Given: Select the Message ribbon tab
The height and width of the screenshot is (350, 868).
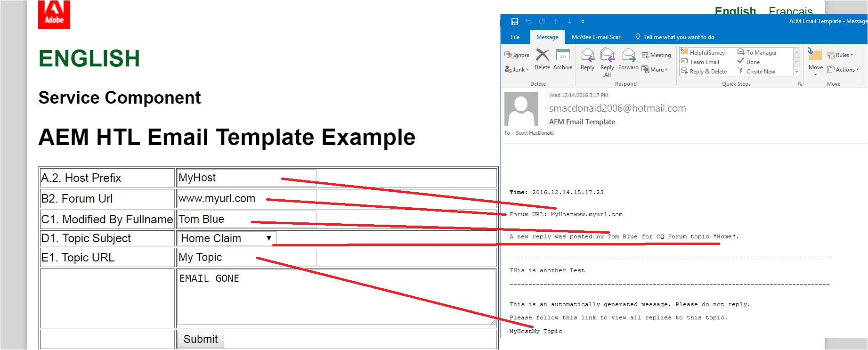Looking at the screenshot, I should tap(547, 37).
